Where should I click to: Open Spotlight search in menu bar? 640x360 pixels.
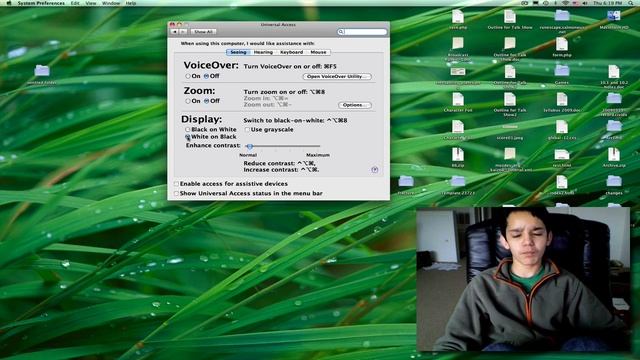pyautogui.click(x=631, y=3)
